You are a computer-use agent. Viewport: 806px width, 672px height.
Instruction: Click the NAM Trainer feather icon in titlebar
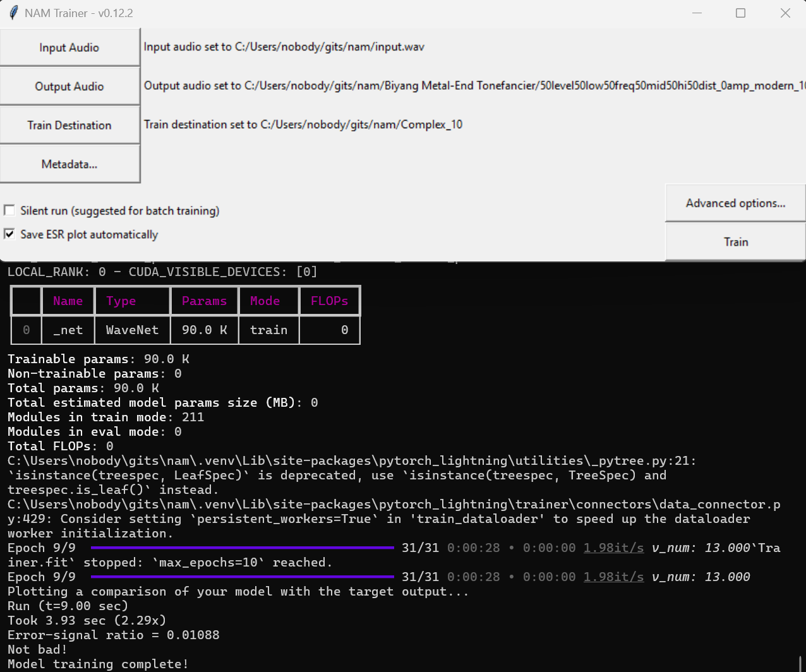point(13,13)
